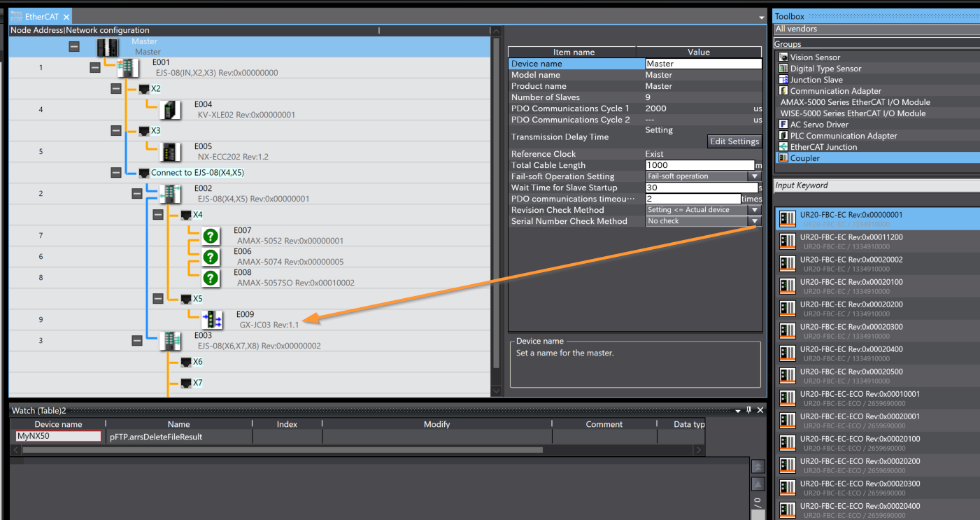Collapse the X4 port branch
This screenshot has height=520, width=980.
(x=158, y=215)
